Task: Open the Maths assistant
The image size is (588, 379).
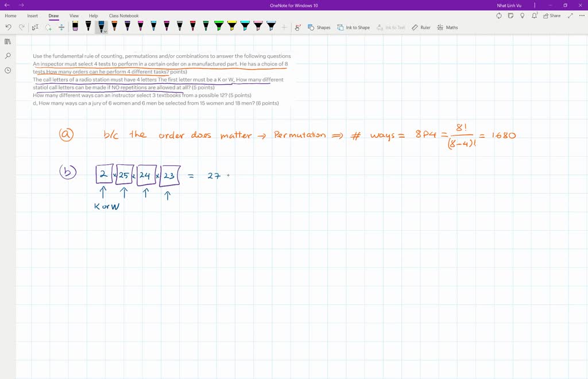Action: pyautogui.click(x=447, y=27)
